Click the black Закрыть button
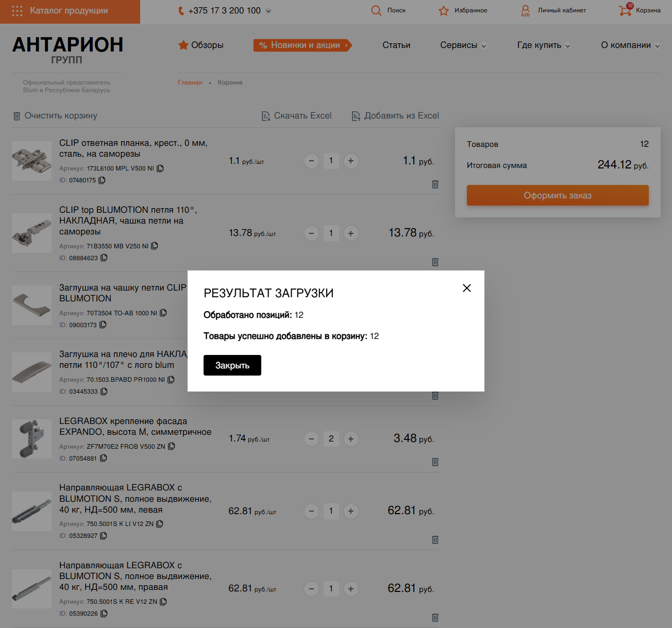Viewport: 672px width, 628px height. pyautogui.click(x=232, y=365)
